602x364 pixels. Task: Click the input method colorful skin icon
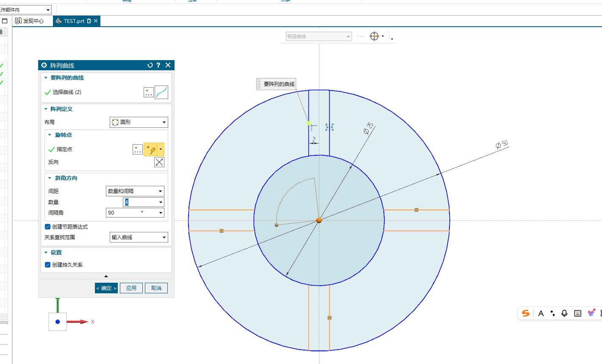[591, 313]
